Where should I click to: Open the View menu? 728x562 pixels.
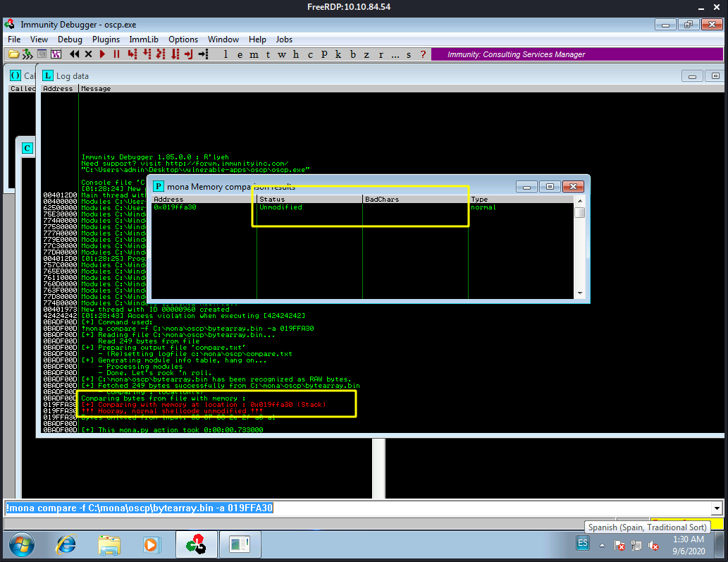[x=39, y=39]
